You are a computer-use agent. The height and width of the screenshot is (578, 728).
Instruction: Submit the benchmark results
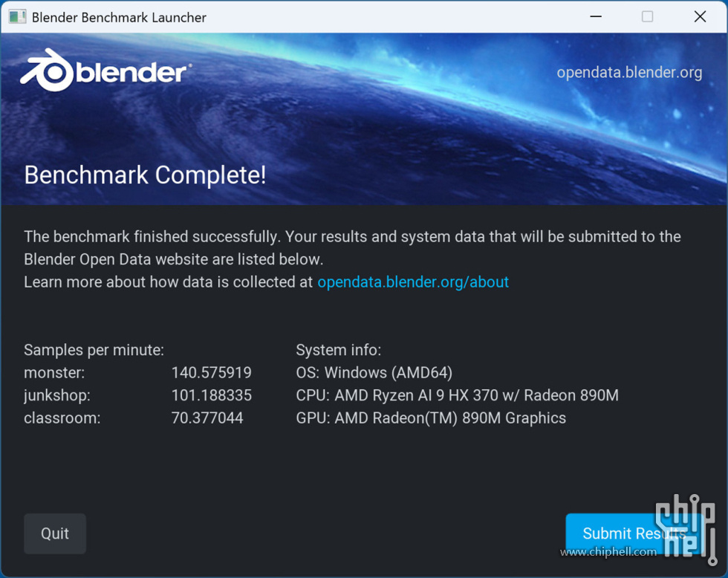[634, 533]
